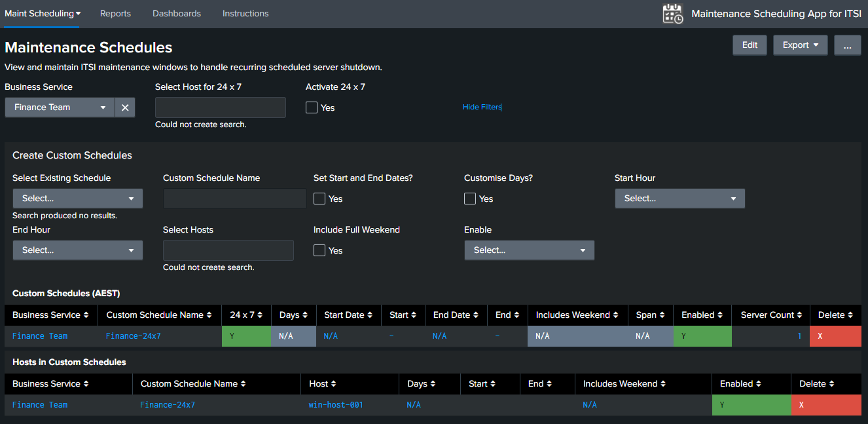
Task: Click Finance Team link in Custom Schedules table
Action: pyautogui.click(x=40, y=336)
